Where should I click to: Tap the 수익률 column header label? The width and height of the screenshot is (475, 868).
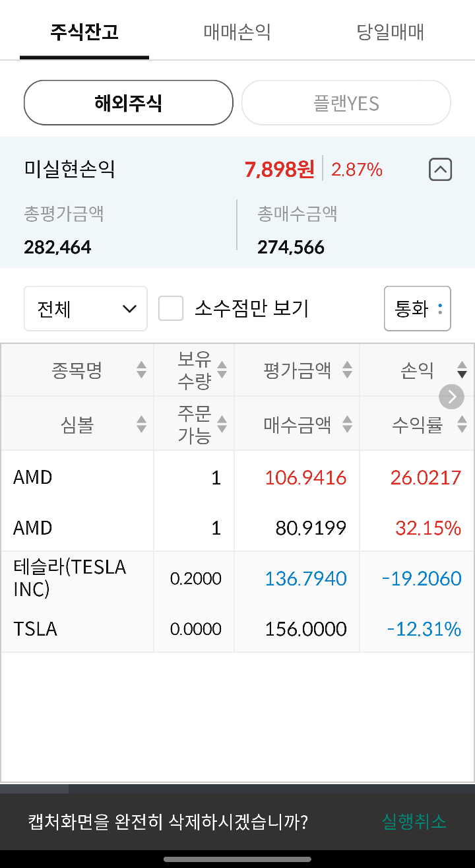(x=417, y=424)
